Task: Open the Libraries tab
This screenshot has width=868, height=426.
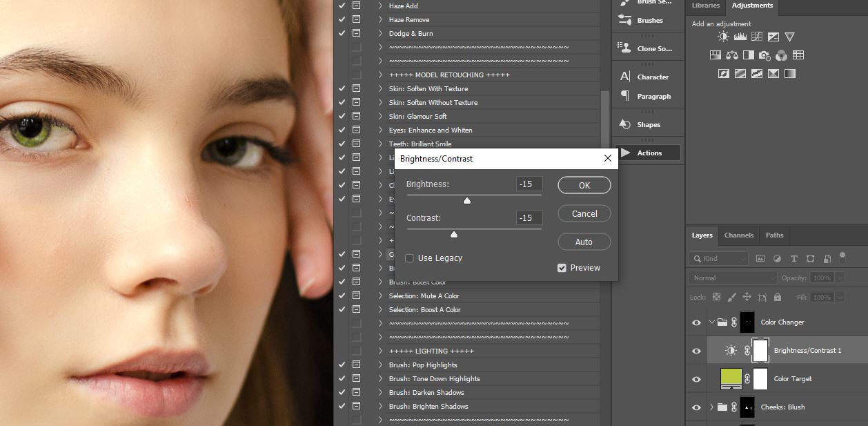Action: [705, 6]
